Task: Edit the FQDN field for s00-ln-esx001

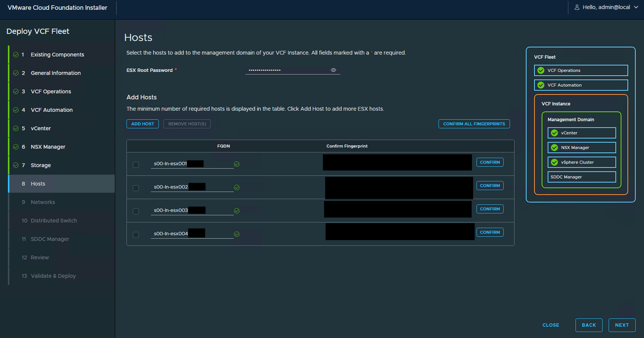Action: (192, 164)
